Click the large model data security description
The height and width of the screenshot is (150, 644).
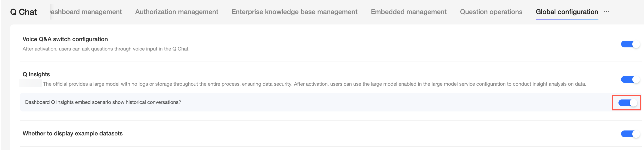tap(314, 84)
